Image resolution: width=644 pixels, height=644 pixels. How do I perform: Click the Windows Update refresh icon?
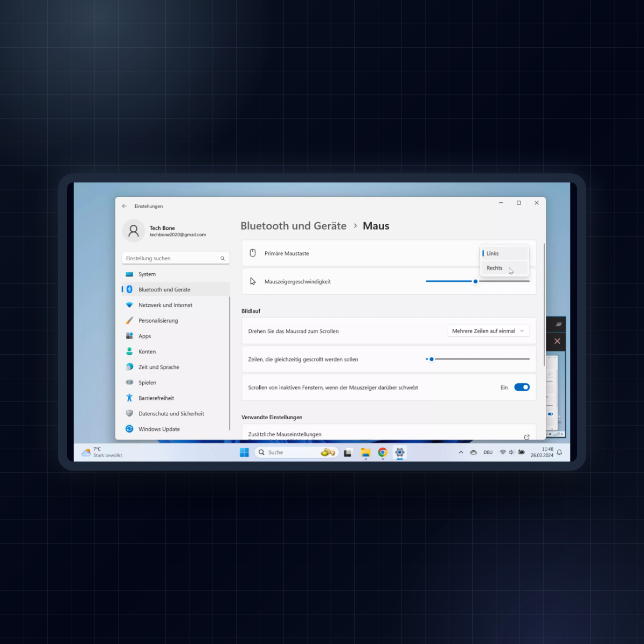[x=129, y=429]
